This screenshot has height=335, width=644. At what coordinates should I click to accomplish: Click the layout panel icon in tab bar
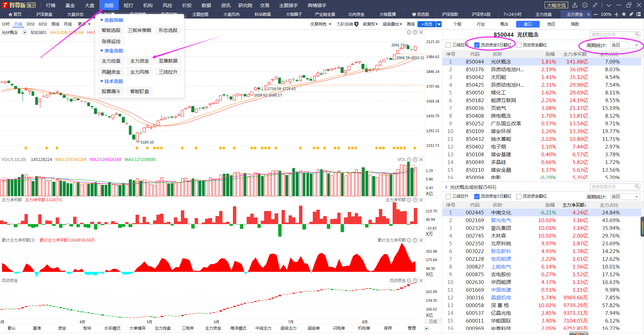tap(639, 14)
